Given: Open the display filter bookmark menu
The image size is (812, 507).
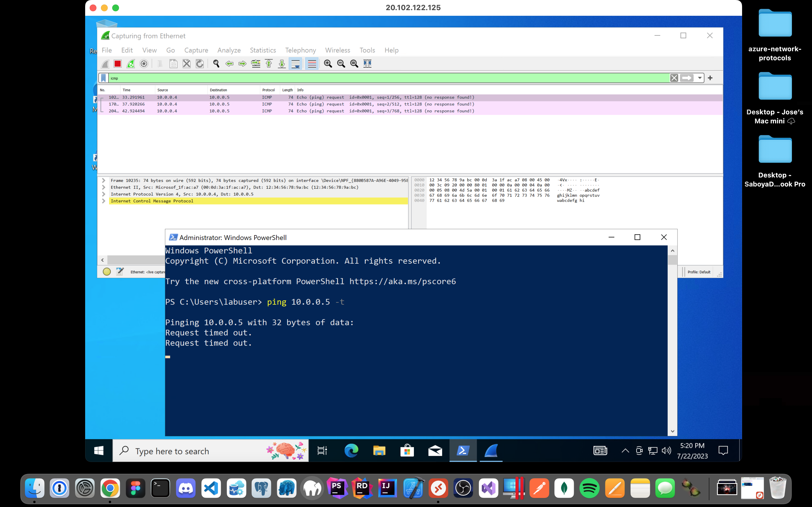Looking at the screenshot, I should click(104, 78).
